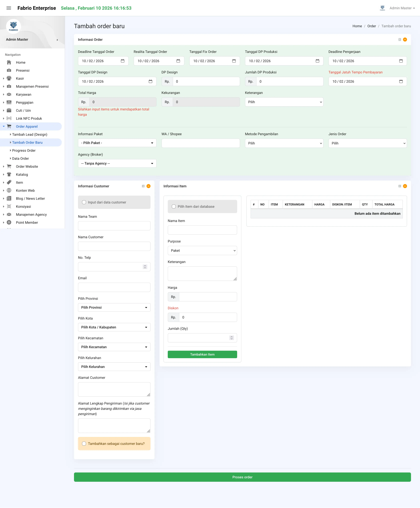Click the Cuti / Izin briefcase icon
The width and height of the screenshot is (420, 508).
tap(9, 110)
